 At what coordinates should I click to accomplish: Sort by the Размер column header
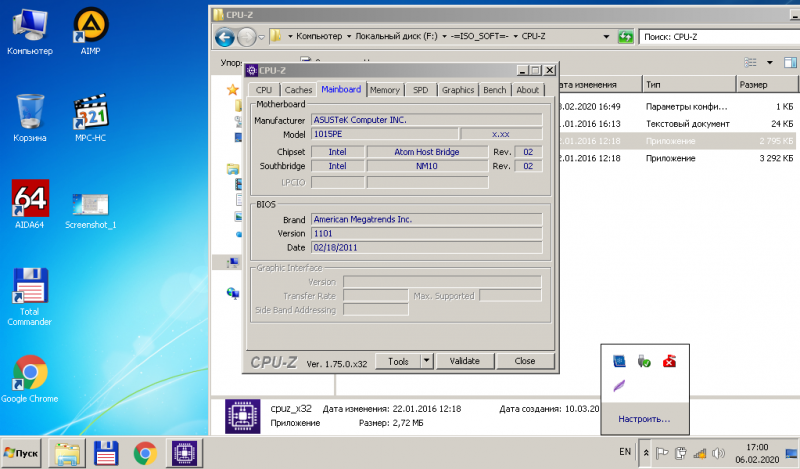767,85
